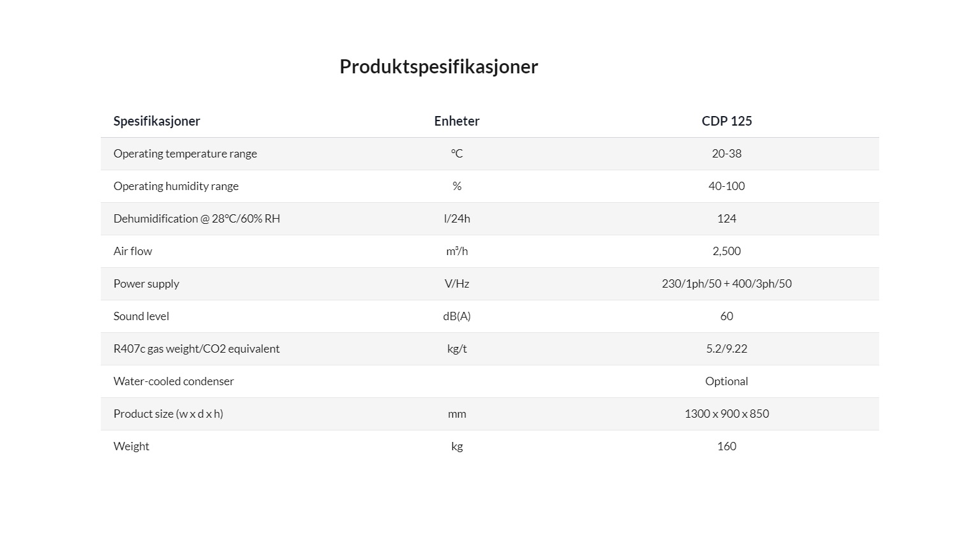Select the Enheter column header
980x551 pixels.
tap(457, 121)
